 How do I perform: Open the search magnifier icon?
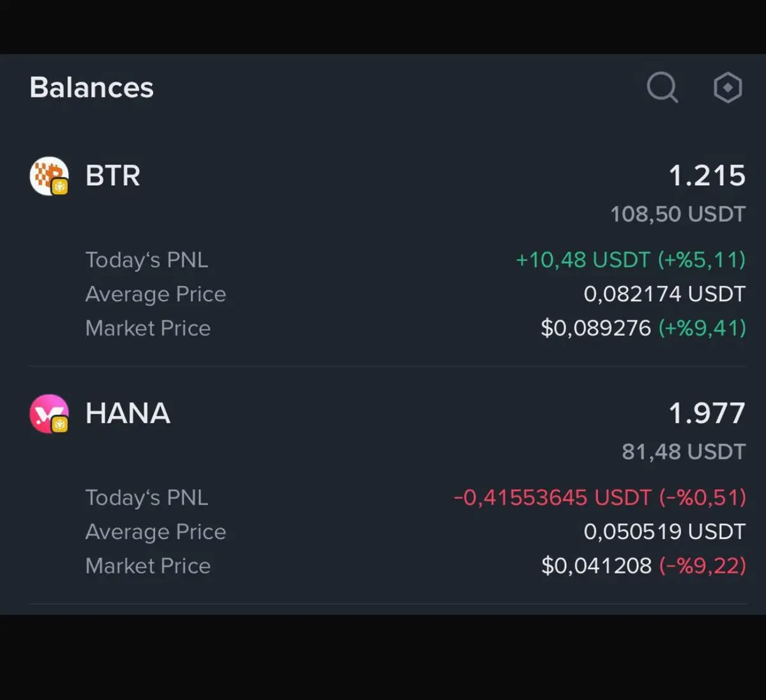(662, 87)
